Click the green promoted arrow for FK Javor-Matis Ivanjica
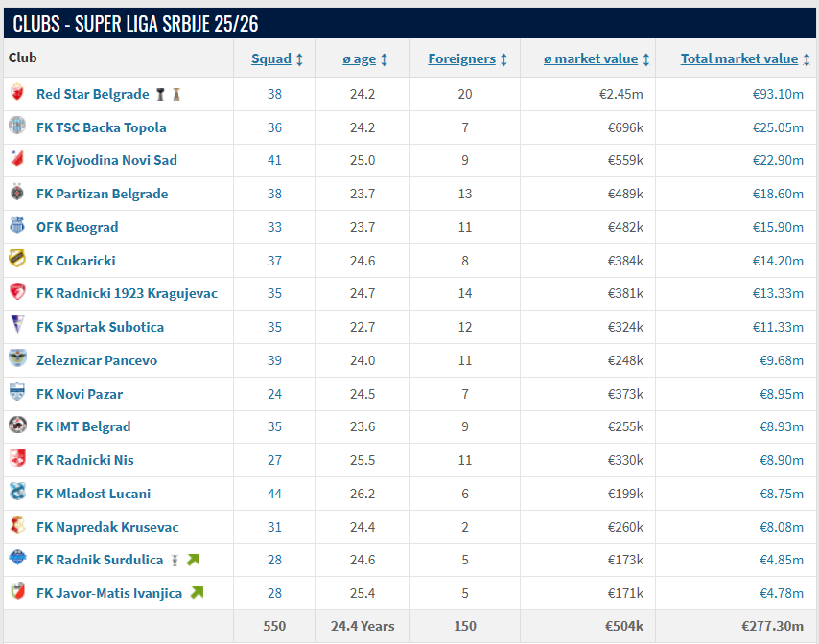Viewport: 819px width, 644px height. (198, 593)
